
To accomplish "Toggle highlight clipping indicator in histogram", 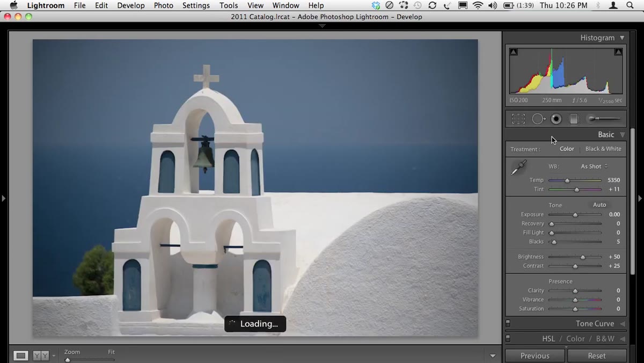I will tap(618, 52).
